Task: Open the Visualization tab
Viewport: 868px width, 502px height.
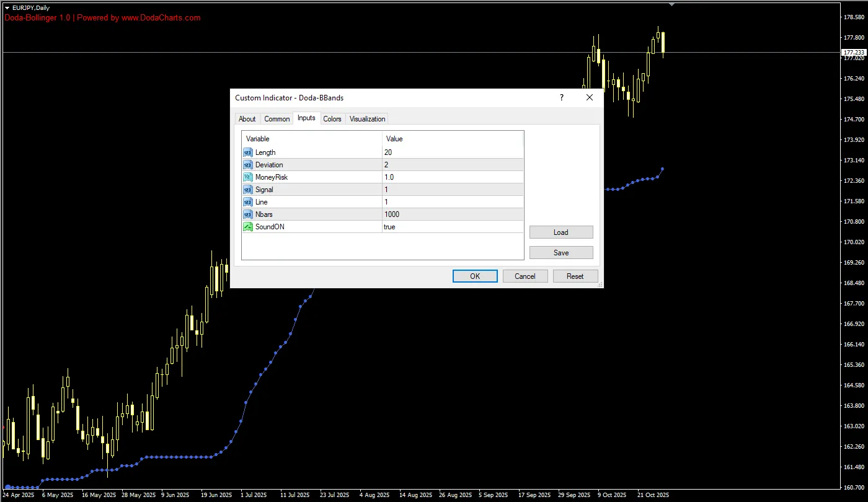Action: click(367, 119)
